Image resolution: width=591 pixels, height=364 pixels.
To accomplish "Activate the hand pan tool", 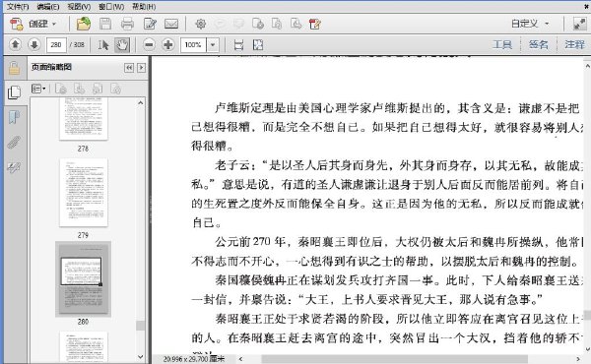I will click(122, 45).
